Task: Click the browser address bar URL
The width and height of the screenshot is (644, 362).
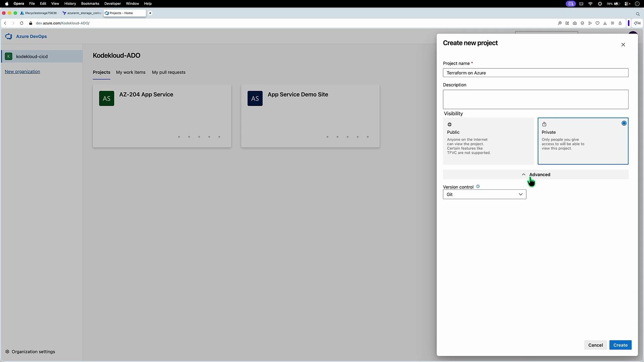Action: pyautogui.click(x=63, y=23)
